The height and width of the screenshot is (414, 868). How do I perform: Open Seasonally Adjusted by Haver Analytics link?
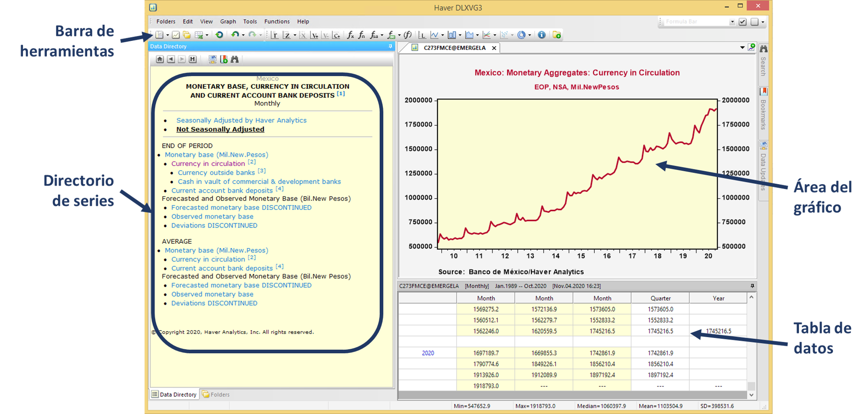coord(241,120)
